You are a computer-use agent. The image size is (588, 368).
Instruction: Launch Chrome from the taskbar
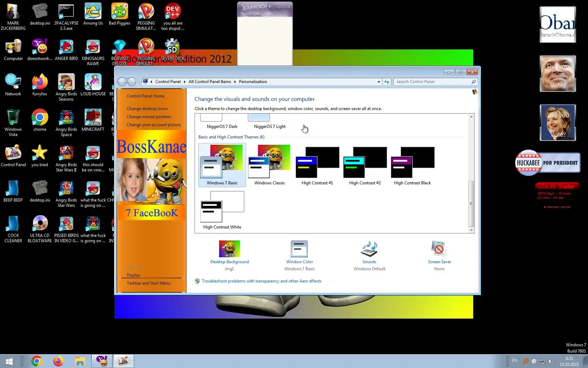(36, 361)
